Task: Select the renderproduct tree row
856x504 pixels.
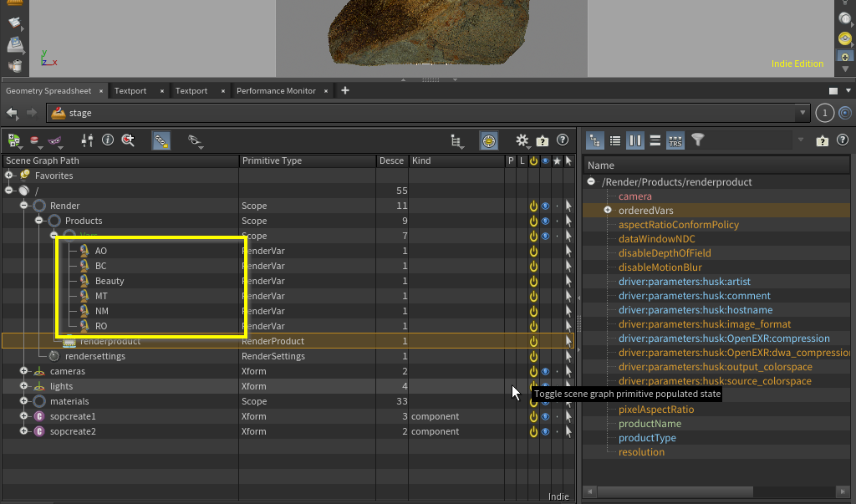Action: point(288,341)
